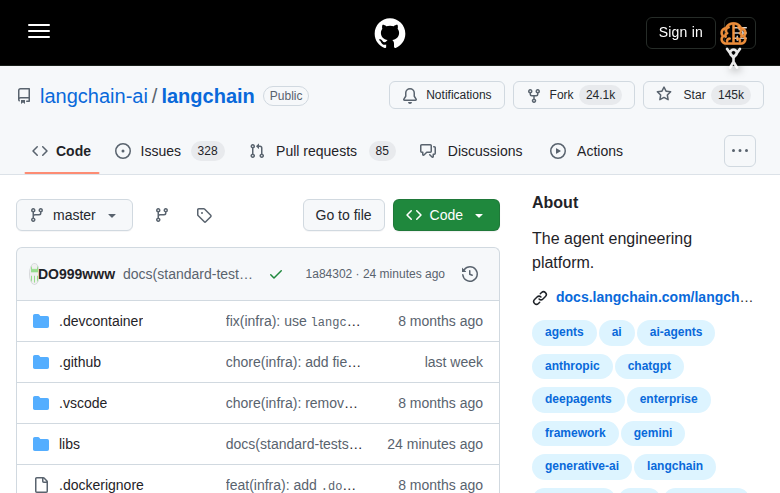Viewport: 780px width, 493px height.
Task: Click the .vscode folder icon
Action: (41, 403)
